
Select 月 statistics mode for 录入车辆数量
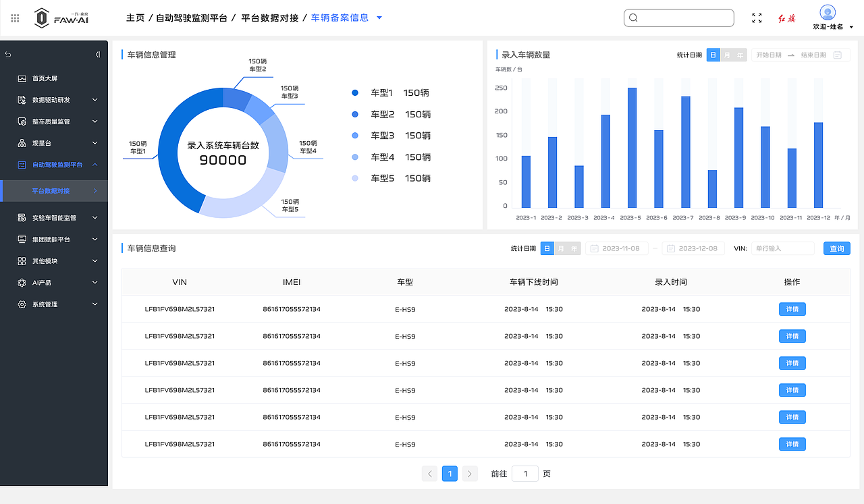pos(726,55)
